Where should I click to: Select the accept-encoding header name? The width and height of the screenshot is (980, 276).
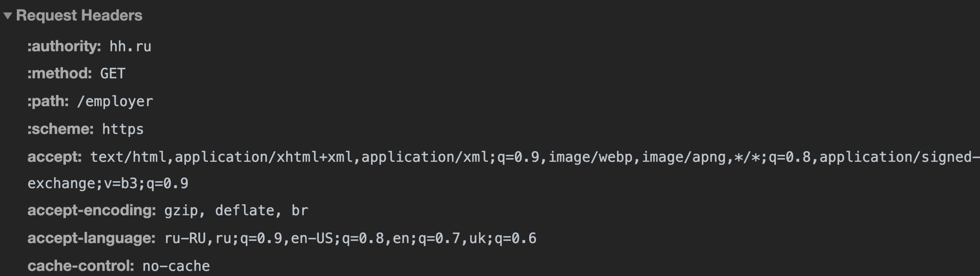(92, 211)
